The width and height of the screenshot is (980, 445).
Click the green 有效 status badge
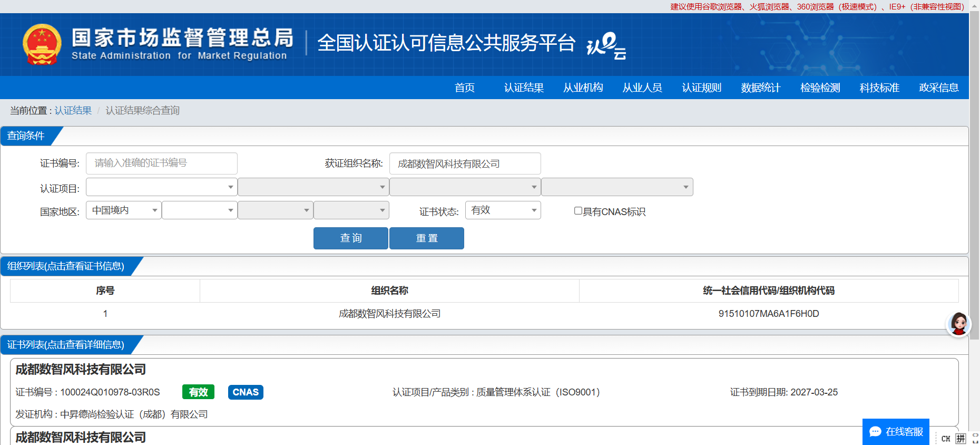coord(198,392)
